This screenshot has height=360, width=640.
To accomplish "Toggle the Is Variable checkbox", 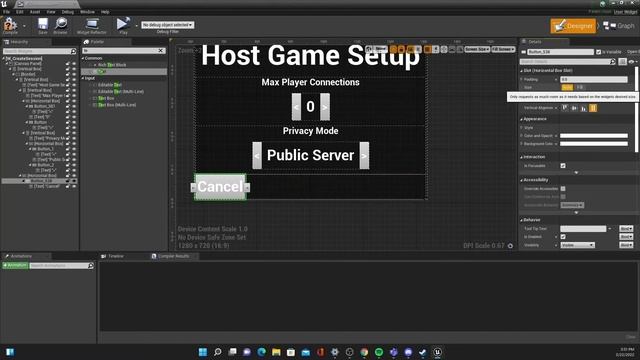I will click(598, 52).
